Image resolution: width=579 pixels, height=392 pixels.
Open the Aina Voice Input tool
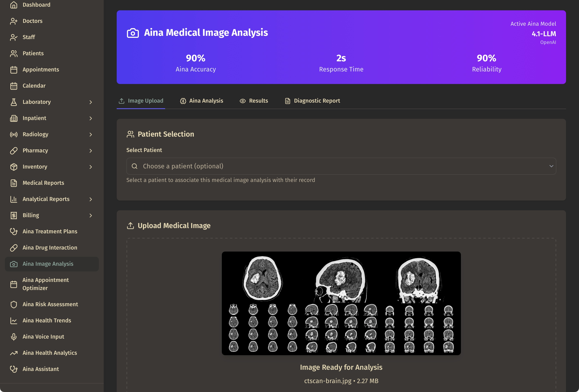pos(43,337)
